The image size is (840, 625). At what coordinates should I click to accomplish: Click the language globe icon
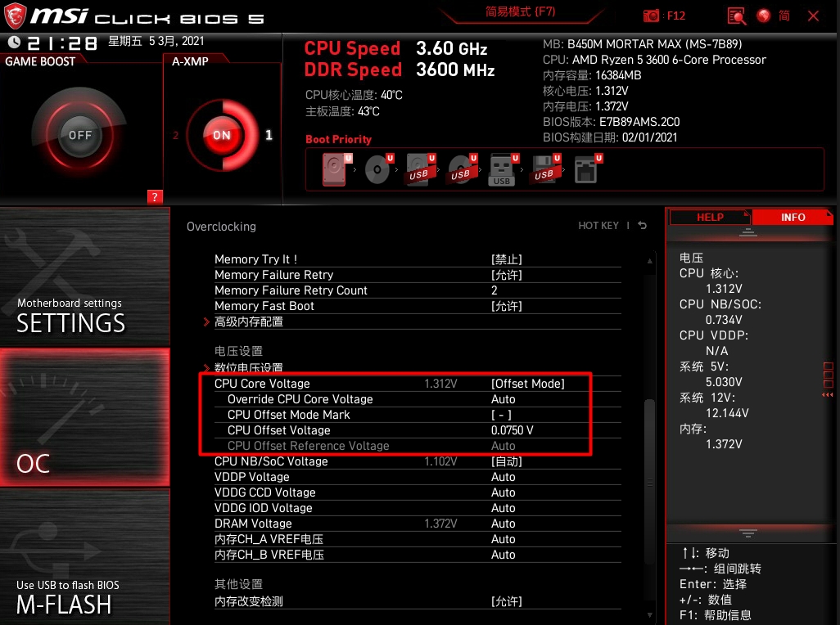763,16
